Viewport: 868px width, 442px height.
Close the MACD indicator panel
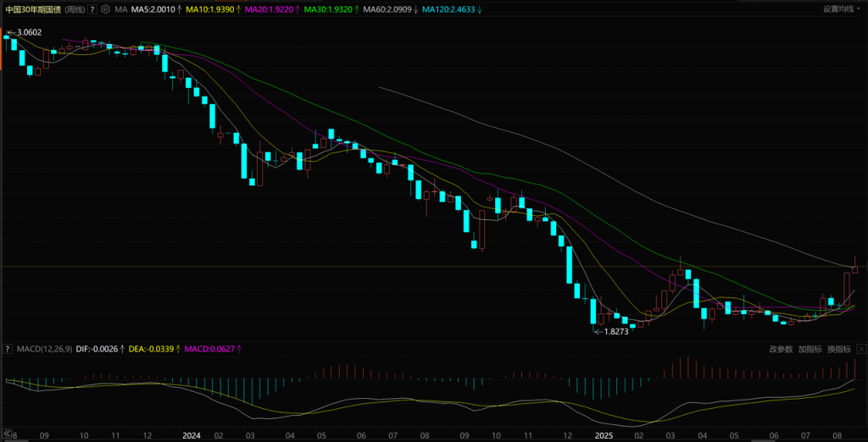[861, 349]
